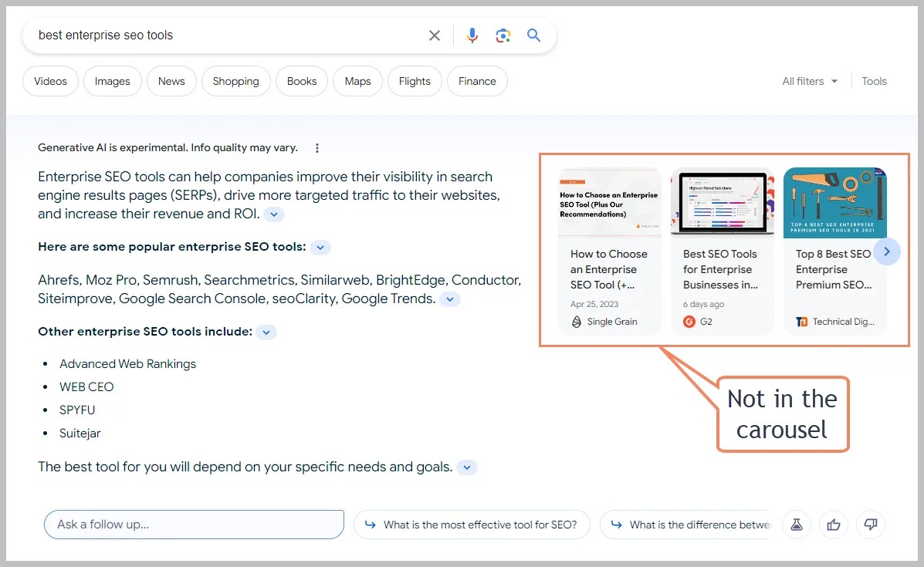Screen dimensions: 924x567
Task: Expand sources after 'revenue and ROI' sentence
Action: coord(274,214)
